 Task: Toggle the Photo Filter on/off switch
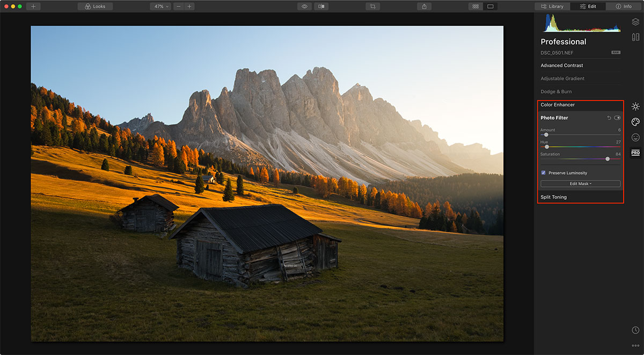click(617, 118)
